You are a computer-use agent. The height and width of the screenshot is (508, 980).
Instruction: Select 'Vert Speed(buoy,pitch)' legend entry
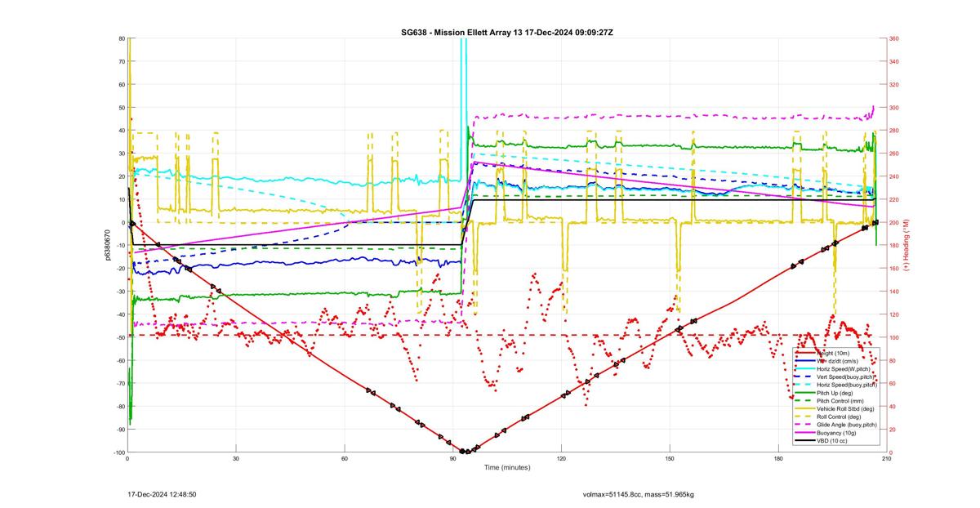point(847,376)
